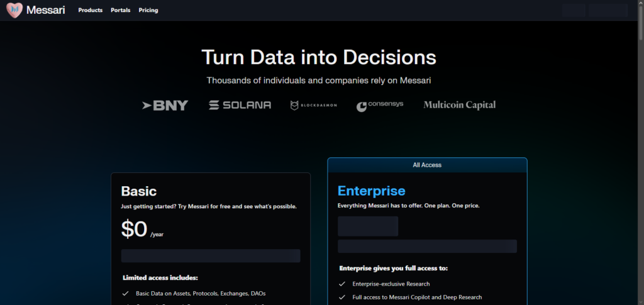Click the Blockdaemon logo
The height and width of the screenshot is (305, 644).
(x=313, y=105)
